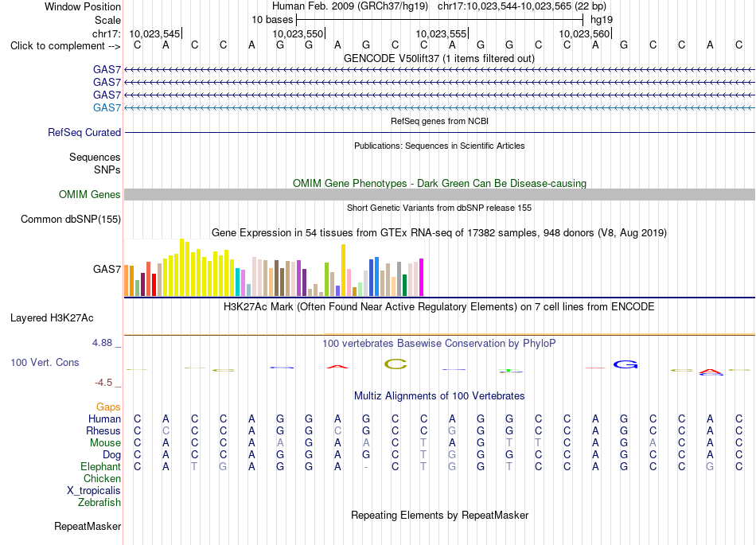Click 'Repeating Elements by RepeatMasker' title
Viewport: 756px width, 545px height.
pyautogui.click(x=439, y=515)
